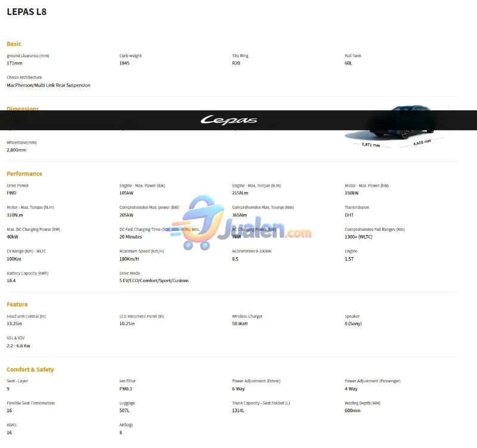
Task: Click the Flexible Seat Combination label
Action: [x=31, y=403]
